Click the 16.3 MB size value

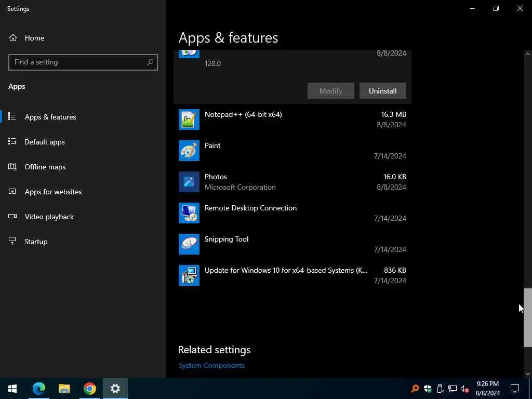coord(394,114)
